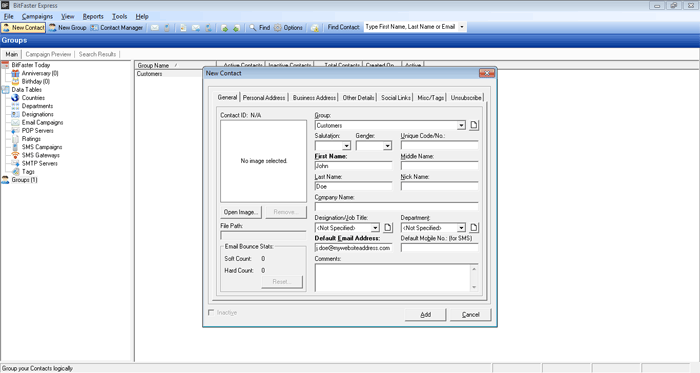Click the POP Servers tree icon

pyautogui.click(x=15, y=130)
